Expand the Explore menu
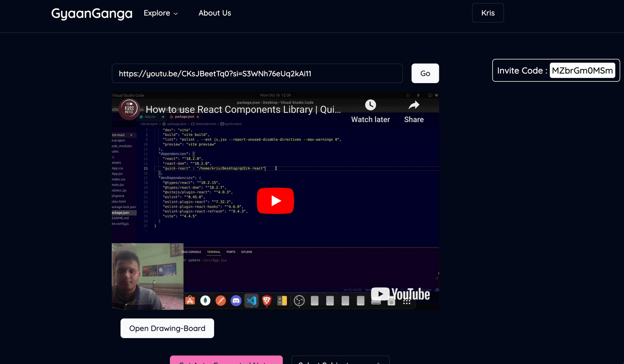624x364 pixels. click(x=161, y=13)
